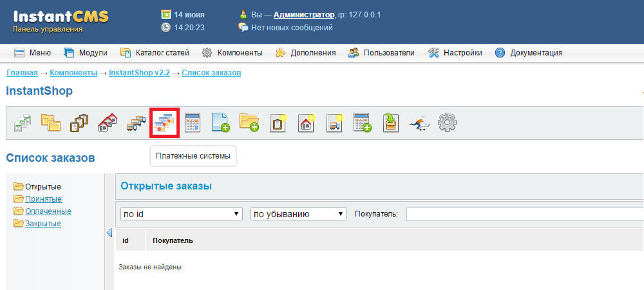
Task: Open the Компоненты menu
Action: tap(232, 53)
